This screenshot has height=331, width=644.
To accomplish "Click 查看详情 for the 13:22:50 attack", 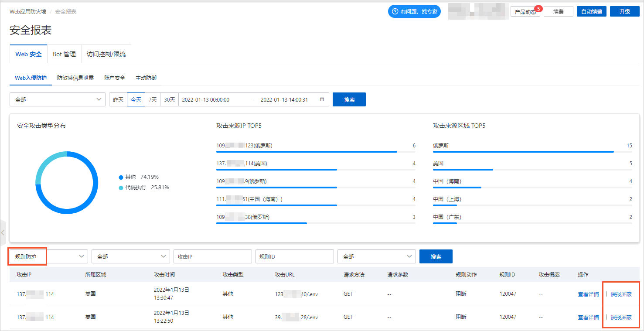I will pos(588,317).
